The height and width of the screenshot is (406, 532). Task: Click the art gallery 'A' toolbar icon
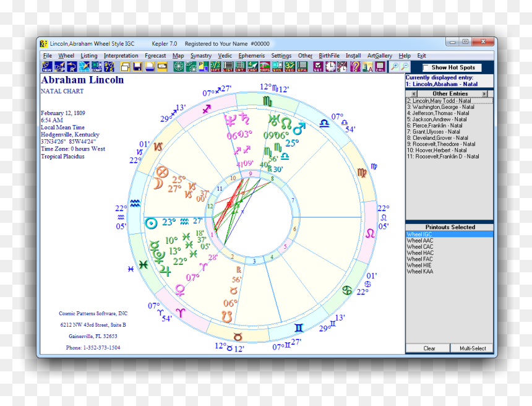tap(367, 67)
